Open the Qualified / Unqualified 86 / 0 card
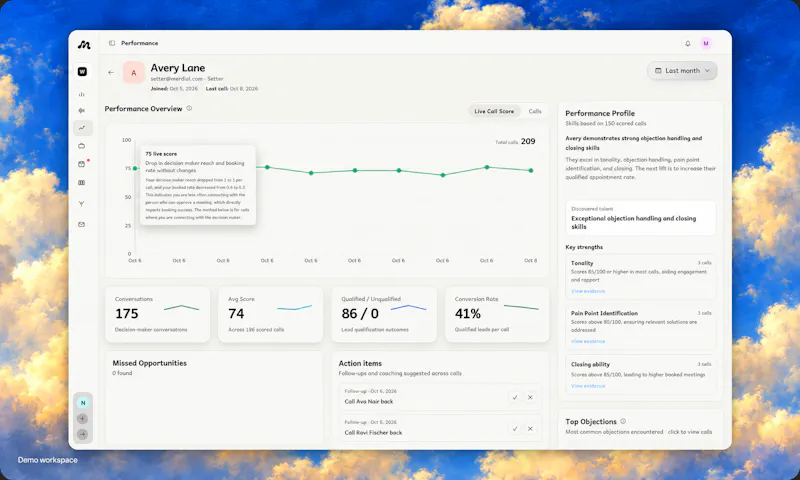Screen dimensions: 800x480 click(384, 314)
